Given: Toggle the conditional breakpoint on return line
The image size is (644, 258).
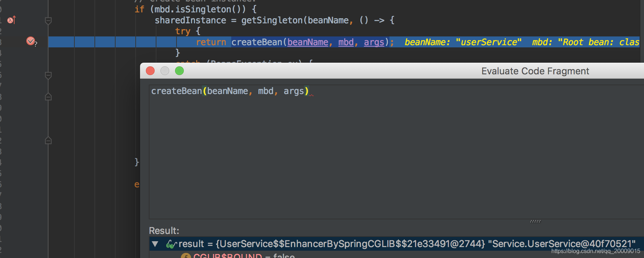Looking at the screenshot, I should coord(31,41).
